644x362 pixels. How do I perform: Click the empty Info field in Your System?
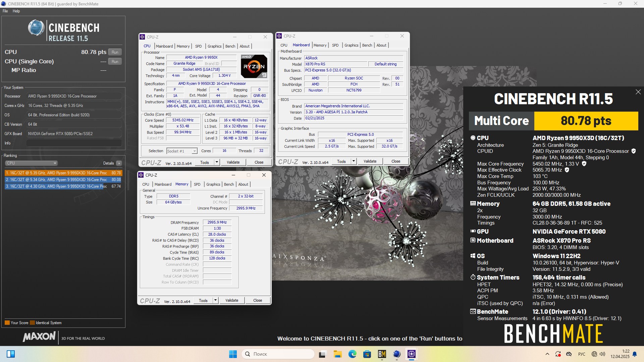[74, 143]
